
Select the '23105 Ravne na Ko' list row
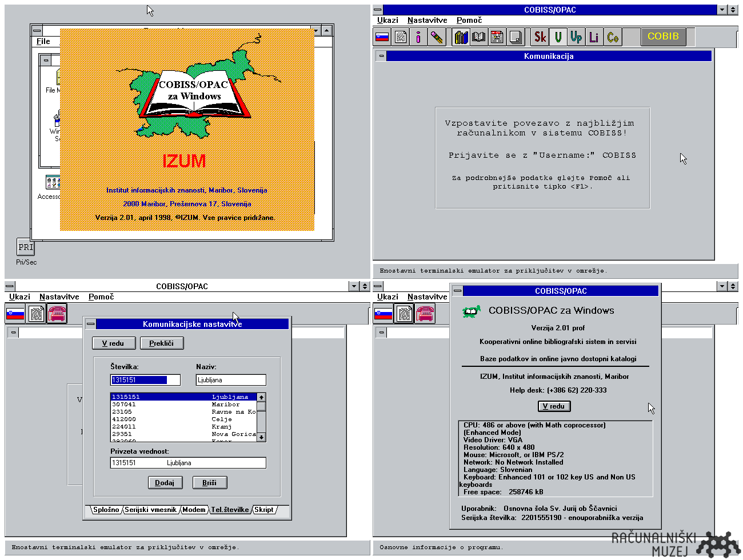(183, 411)
